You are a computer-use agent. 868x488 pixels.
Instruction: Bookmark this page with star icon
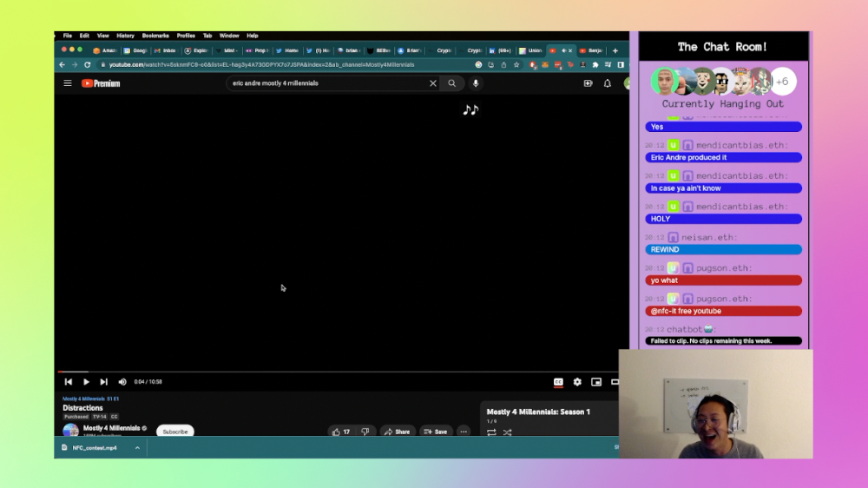tap(516, 65)
